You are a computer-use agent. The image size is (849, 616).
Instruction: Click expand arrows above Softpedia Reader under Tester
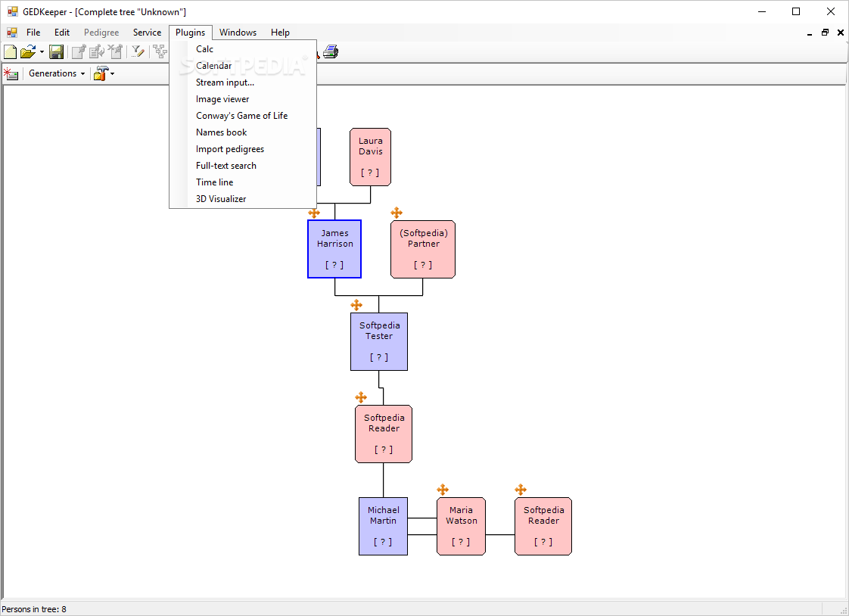pyautogui.click(x=361, y=398)
